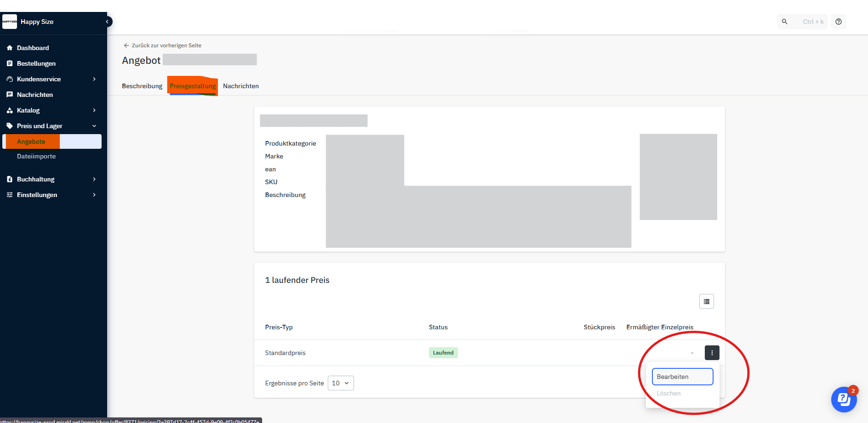The height and width of the screenshot is (423, 868).
Task: Open Dateiimporte in the sidebar
Action: 36,156
